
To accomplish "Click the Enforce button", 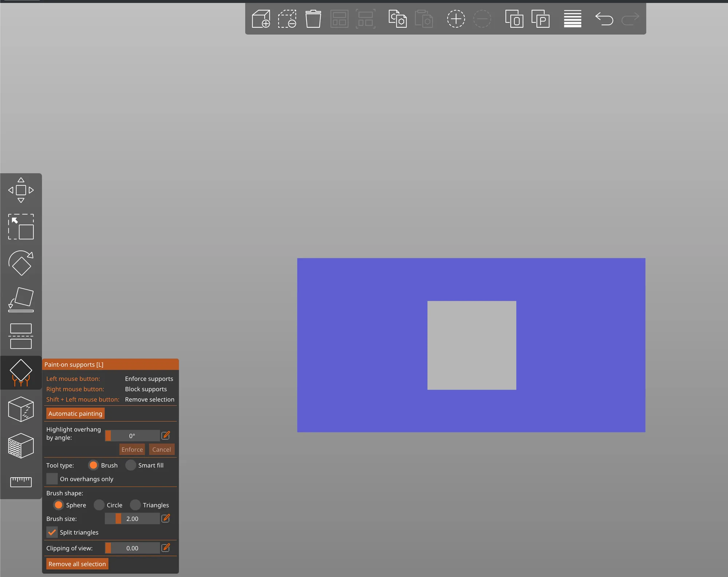I will coord(132,450).
